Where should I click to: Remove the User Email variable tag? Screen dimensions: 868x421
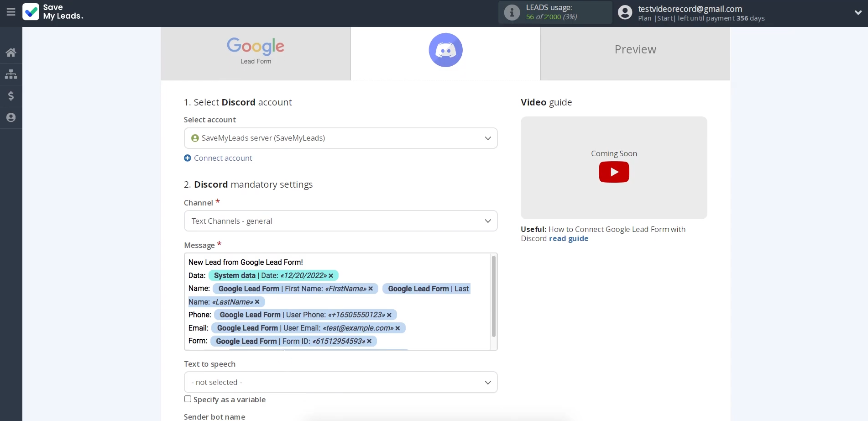(397, 328)
